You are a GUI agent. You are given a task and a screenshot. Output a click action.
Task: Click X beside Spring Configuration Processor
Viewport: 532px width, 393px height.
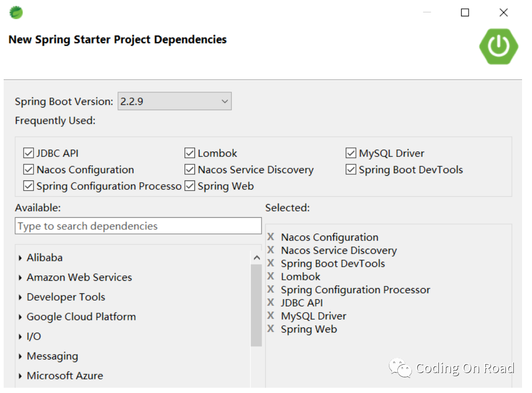pyautogui.click(x=270, y=290)
